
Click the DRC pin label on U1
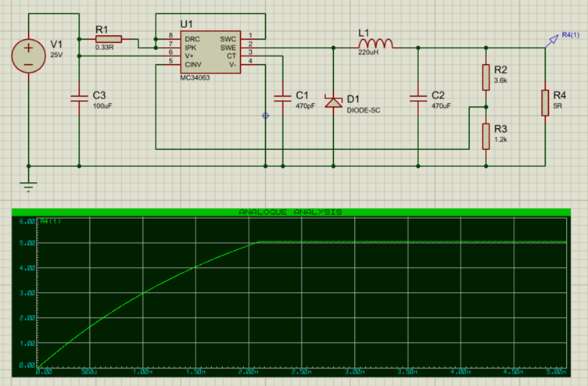[x=192, y=39]
